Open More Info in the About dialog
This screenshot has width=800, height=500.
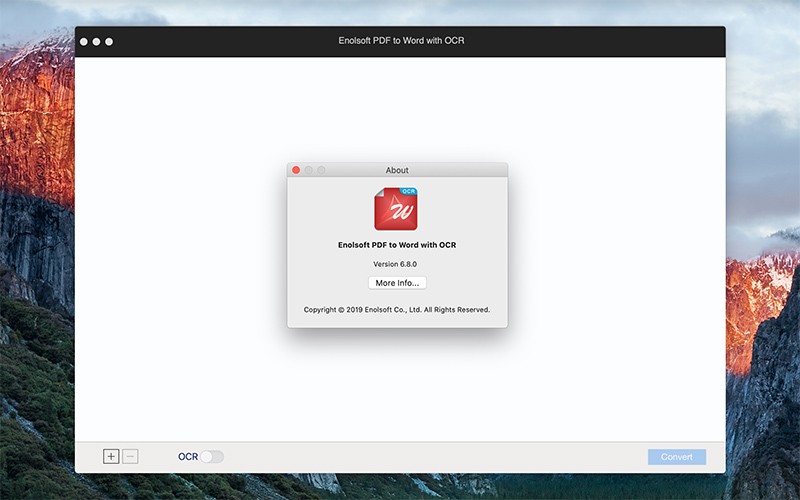coord(397,283)
